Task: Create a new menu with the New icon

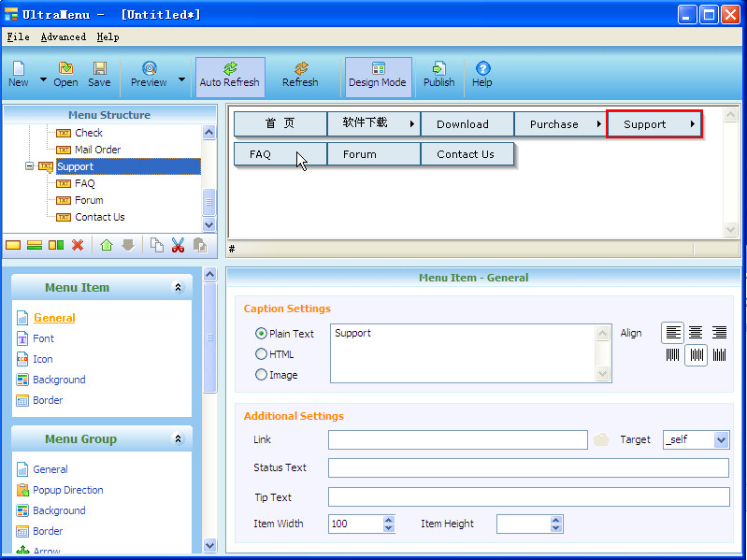Action: (19, 75)
